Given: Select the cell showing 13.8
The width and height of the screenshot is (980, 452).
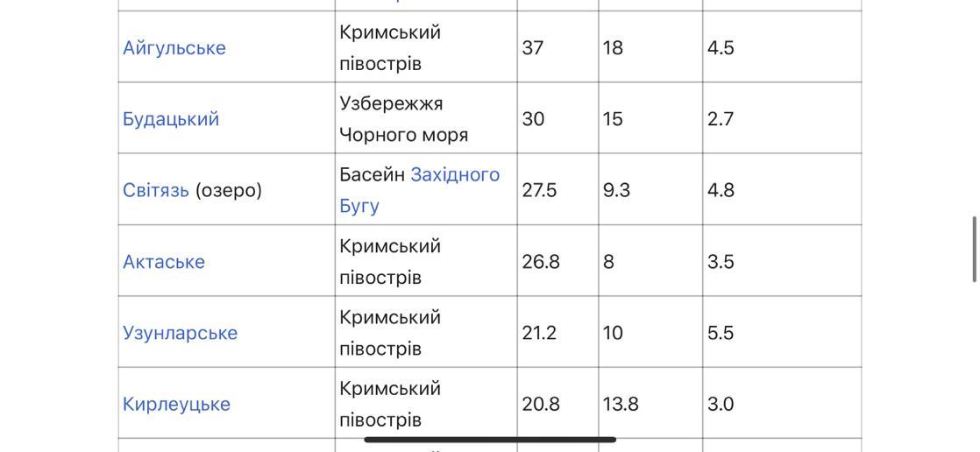Looking at the screenshot, I should (650, 404).
